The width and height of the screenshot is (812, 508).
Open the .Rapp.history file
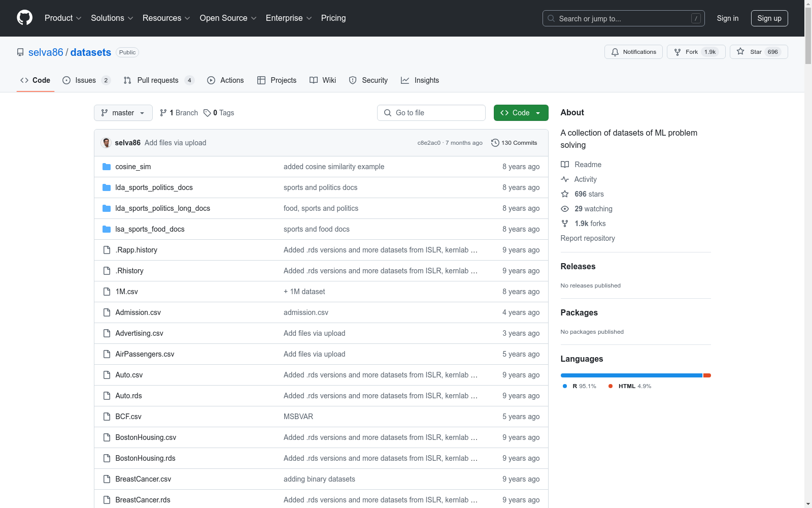click(x=136, y=250)
